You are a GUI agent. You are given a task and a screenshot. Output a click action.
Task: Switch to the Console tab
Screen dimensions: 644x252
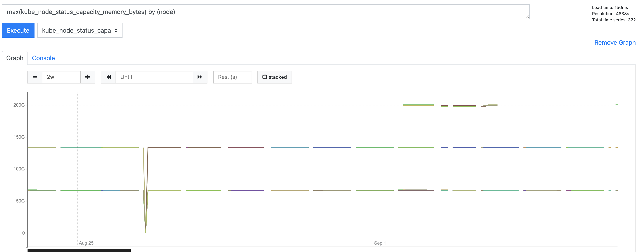pos(43,58)
